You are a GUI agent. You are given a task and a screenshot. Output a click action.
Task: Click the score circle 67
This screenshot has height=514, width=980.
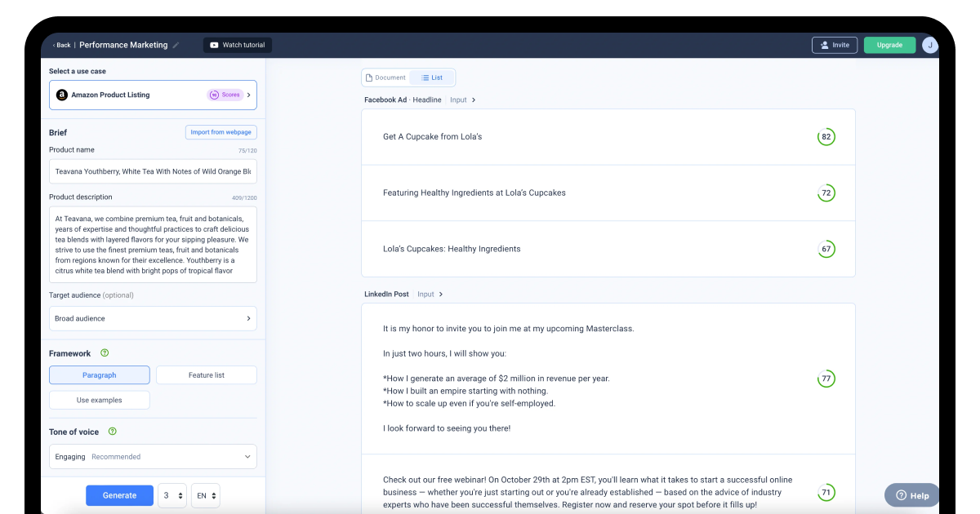[826, 249]
